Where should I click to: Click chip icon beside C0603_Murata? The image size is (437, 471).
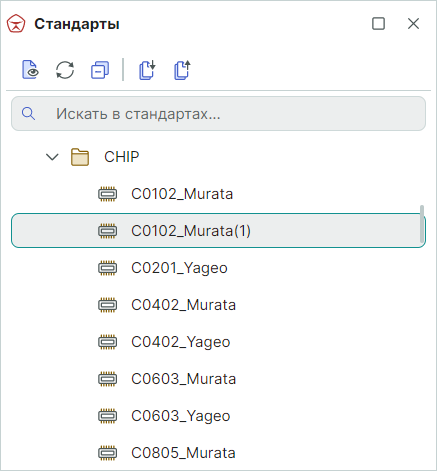[107, 379]
